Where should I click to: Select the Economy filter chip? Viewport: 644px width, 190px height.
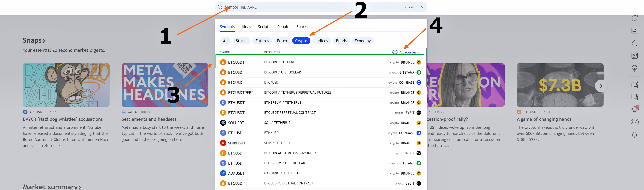tap(362, 41)
